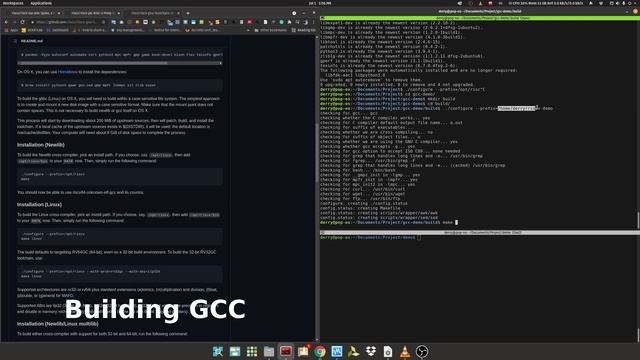Click the browser address bar
The height and width of the screenshot is (360, 640).
pyautogui.click(x=69, y=22)
